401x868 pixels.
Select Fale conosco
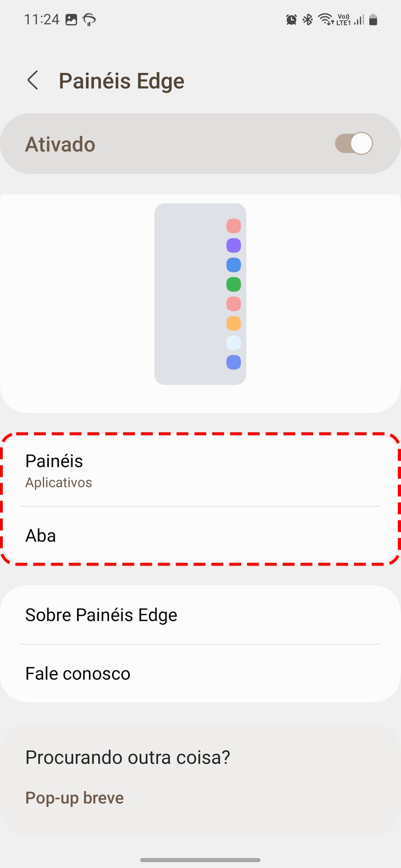(x=200, y=673)
